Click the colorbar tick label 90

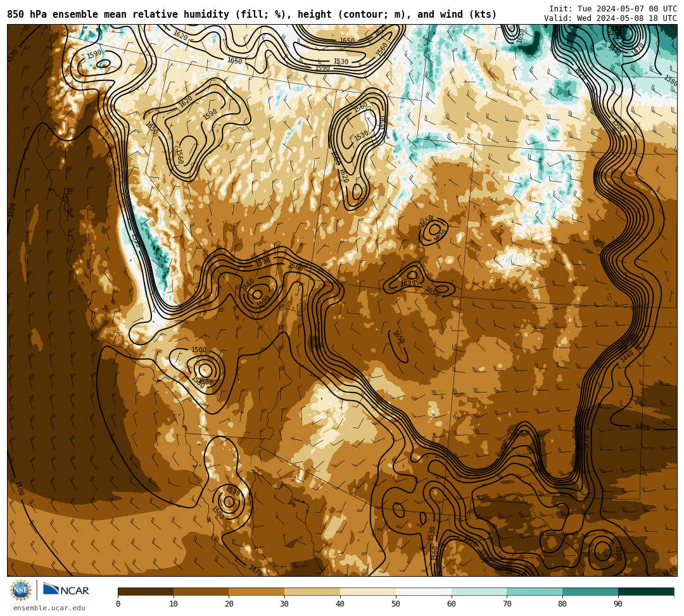618,604
